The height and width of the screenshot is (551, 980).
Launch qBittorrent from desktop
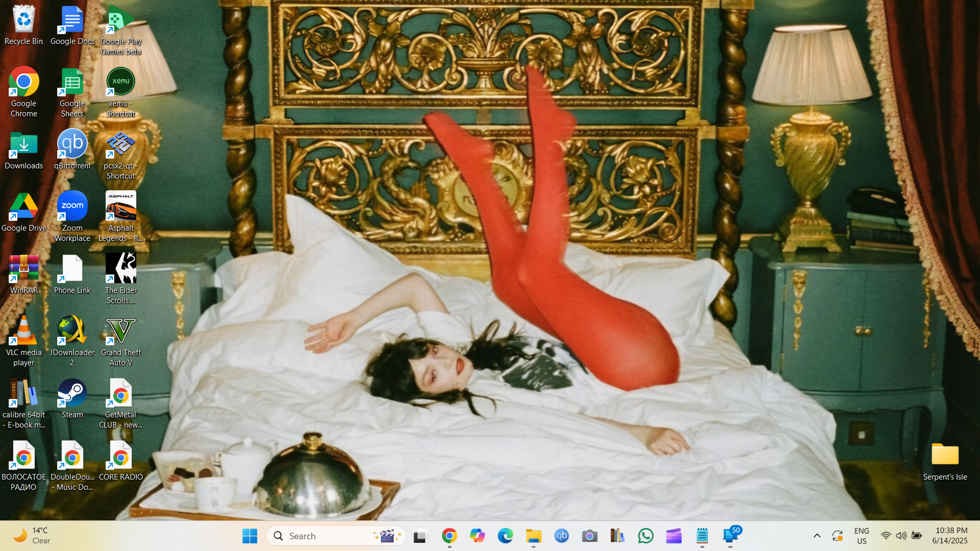click(72, 149)
